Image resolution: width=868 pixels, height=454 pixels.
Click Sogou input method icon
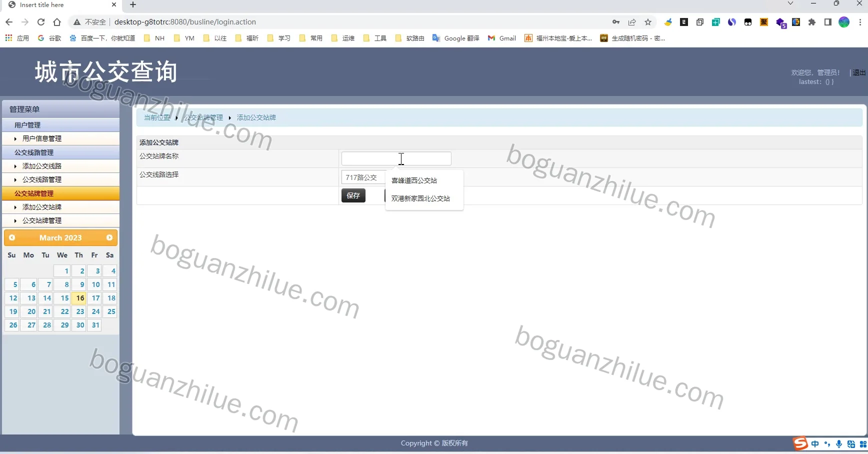point(800,443)
